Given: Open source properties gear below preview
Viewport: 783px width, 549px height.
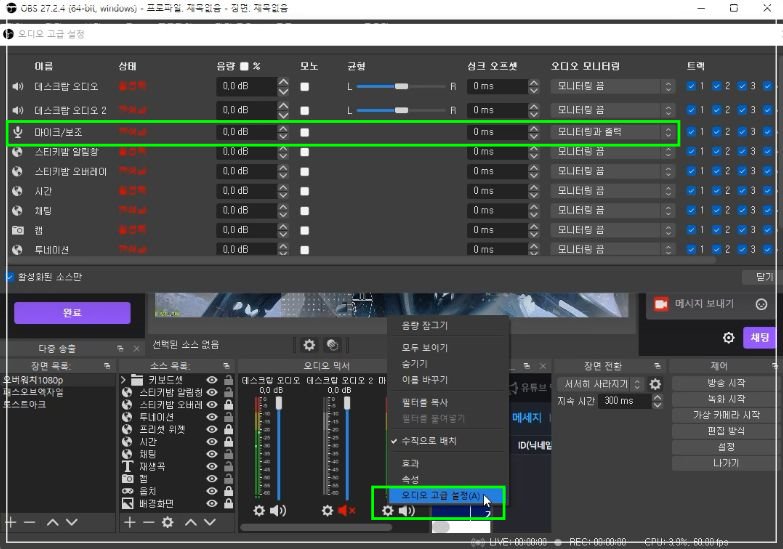Looking at the screenshot, I should click(x=309, y=345).
